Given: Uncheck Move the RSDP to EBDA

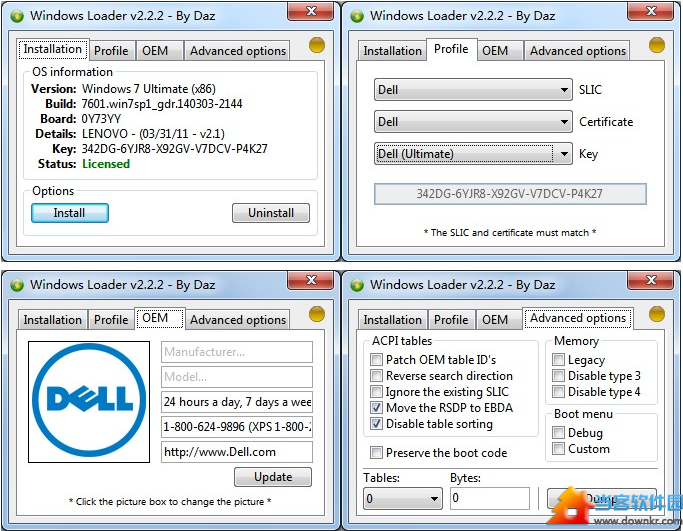Looking at the screenshot, I should [x=376, y=408].
